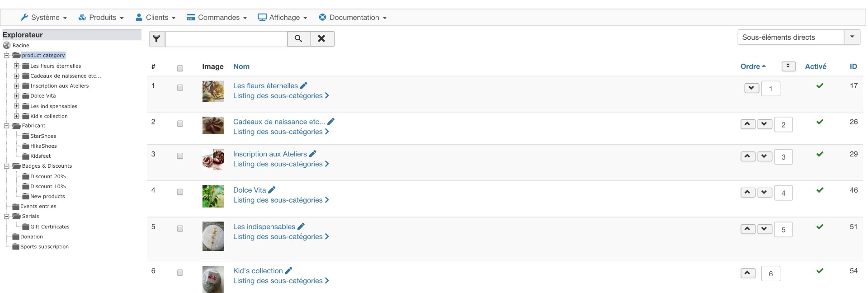Toggle the select-all checkbox in table header
This screenshot has width=868, height=293.
(180, 68)
